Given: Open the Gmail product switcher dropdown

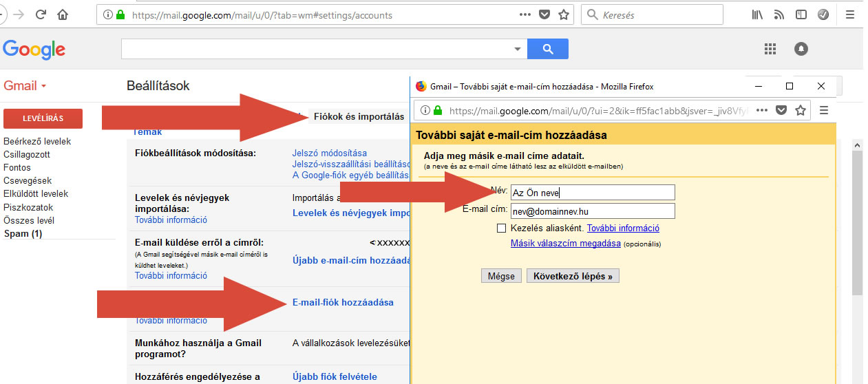Looking at the screenshot, I should point(25,86).
